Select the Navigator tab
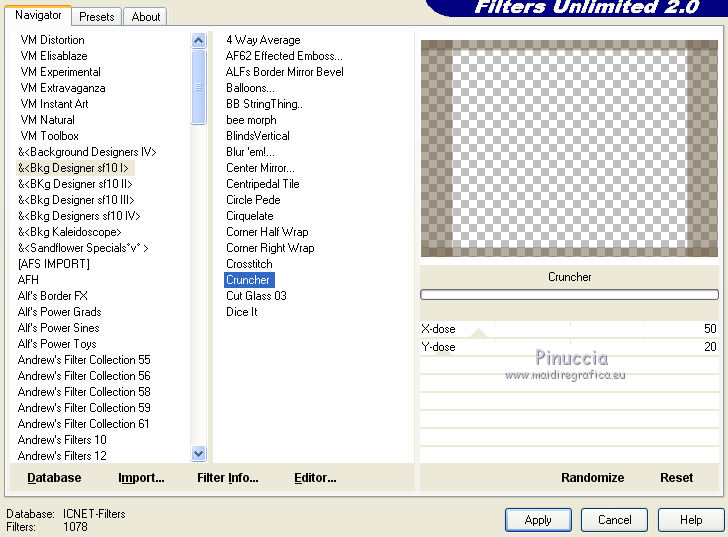728x537 pixels. tap(38, 15)
